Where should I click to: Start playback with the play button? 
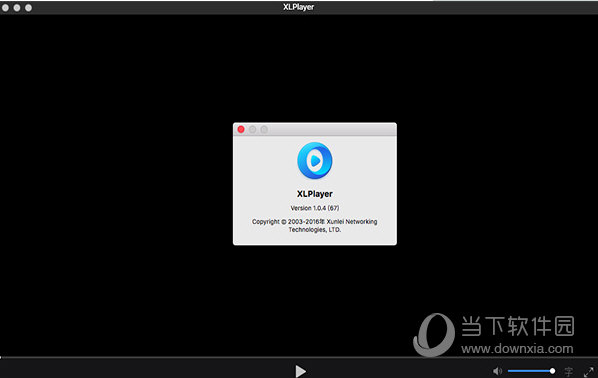coord(301,371)
